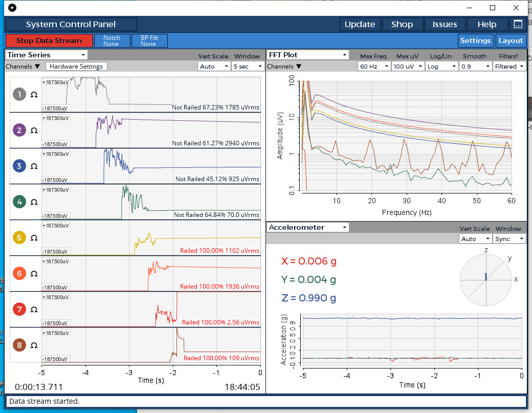The height and width of the screenshot is (413, 532).
Task: Open the Help menu
Action: [486, 24]
